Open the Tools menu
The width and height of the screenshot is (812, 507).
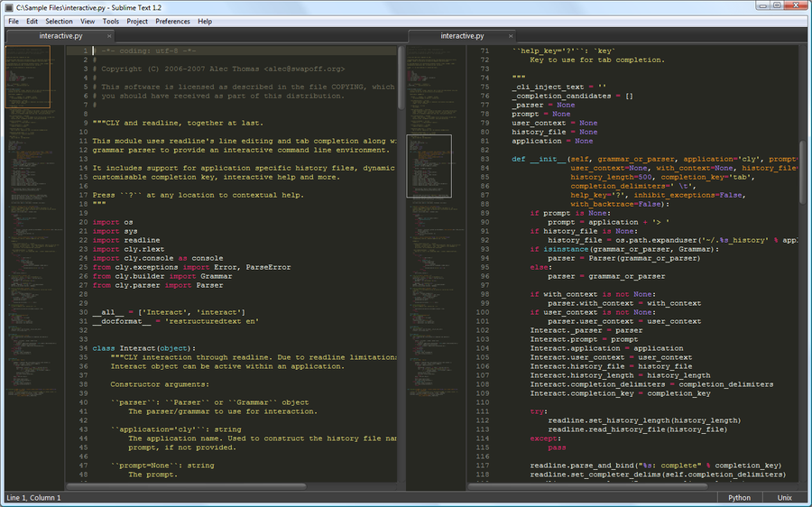[x=111, y=21]
